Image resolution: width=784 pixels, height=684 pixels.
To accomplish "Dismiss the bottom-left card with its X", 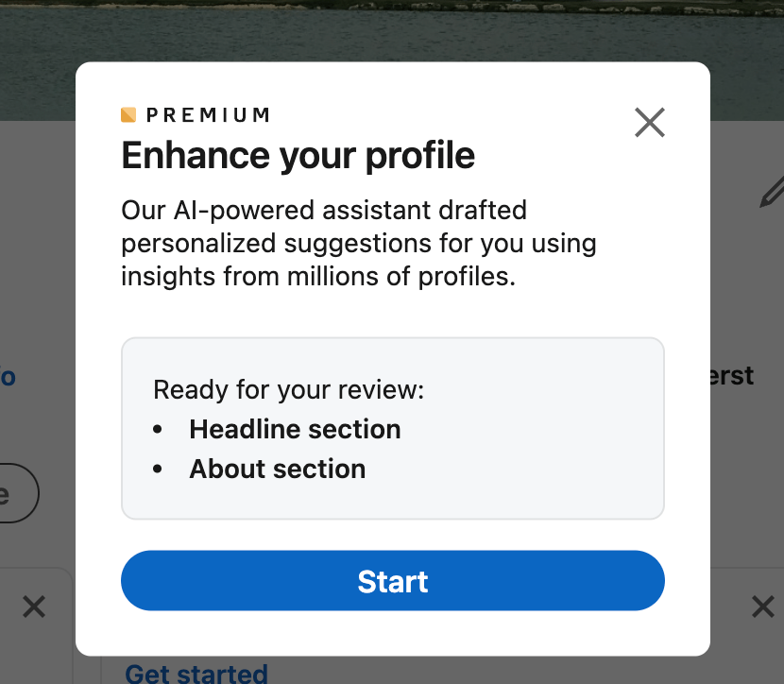I will click(34, 607).
